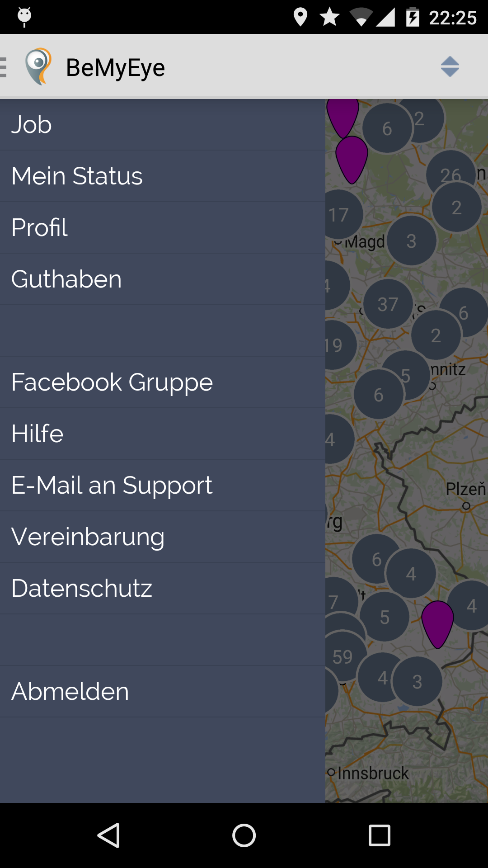Viewport: 488px width, 868px height.
Task: Open Mein Status from the drawer
Action: pos(163,176)
